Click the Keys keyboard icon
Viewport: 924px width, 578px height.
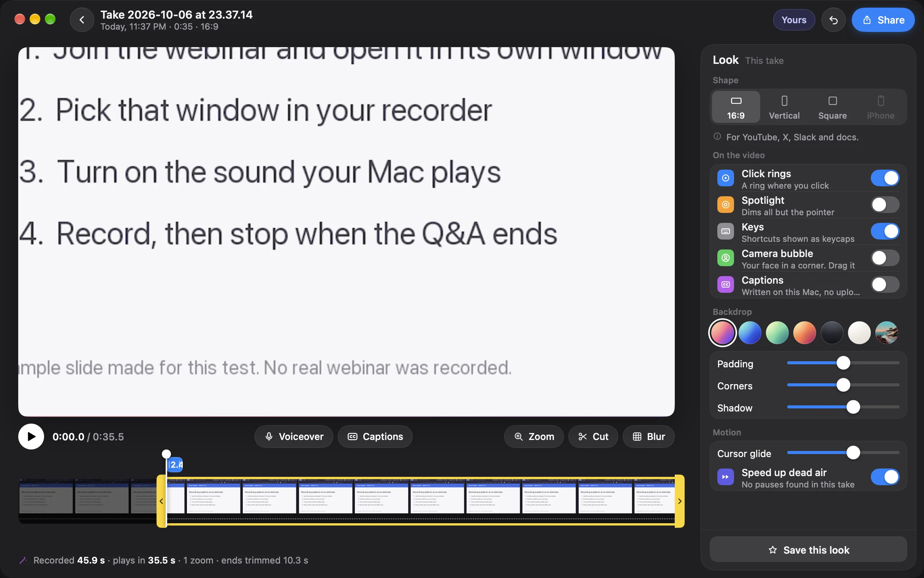tap(725, 231)
